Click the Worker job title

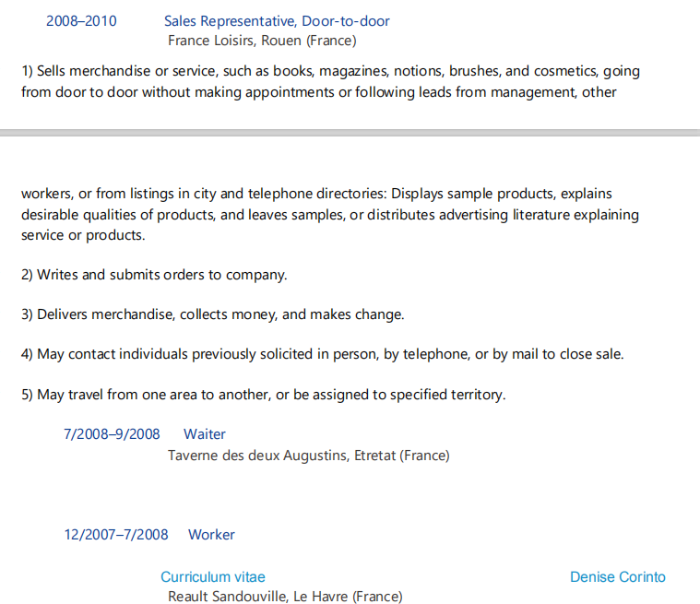click(211, 535)
